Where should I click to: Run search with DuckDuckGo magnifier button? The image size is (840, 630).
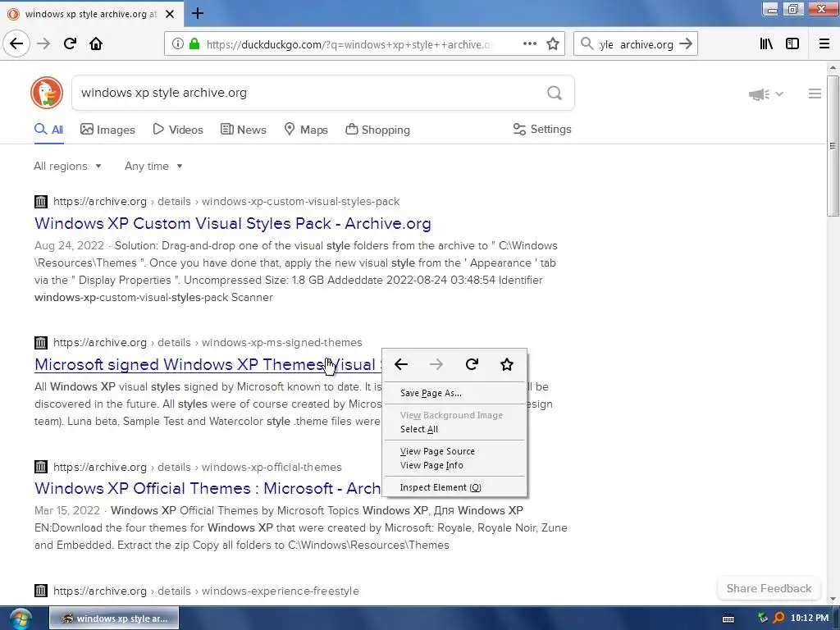tap(555, 94)
